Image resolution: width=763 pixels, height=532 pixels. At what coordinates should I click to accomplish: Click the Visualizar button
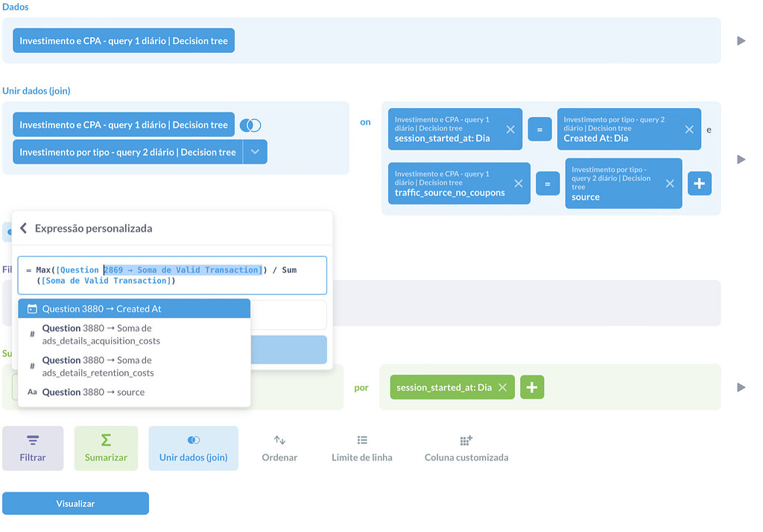75,503
